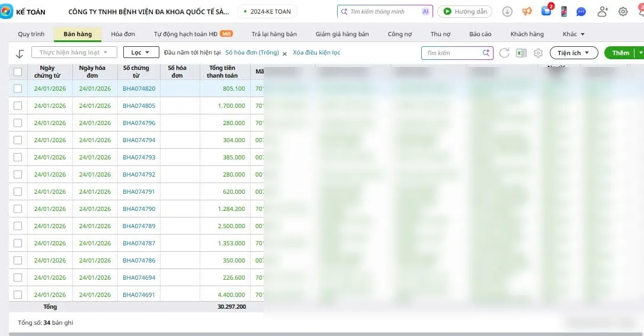The height and width of the screenshot is (336, 644).
Task: Click Xóa điều kiện lọc link
Action: (316, 53)
